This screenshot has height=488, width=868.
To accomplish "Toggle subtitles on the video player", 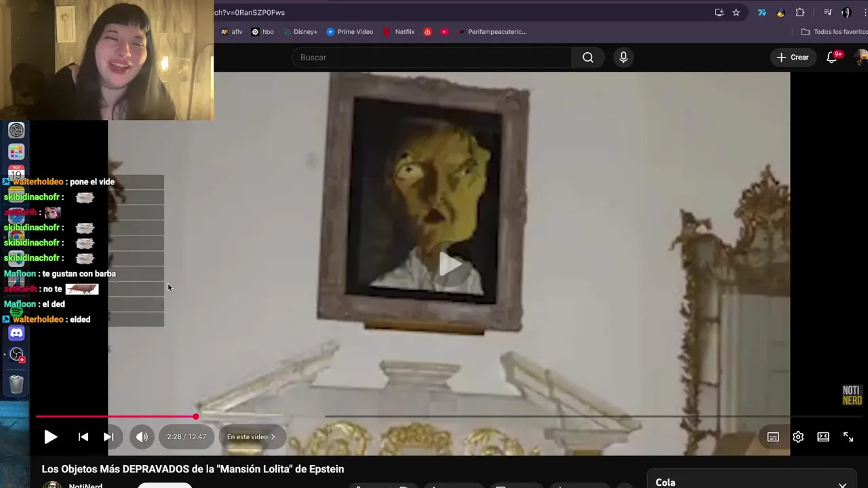I will [773, 437].
